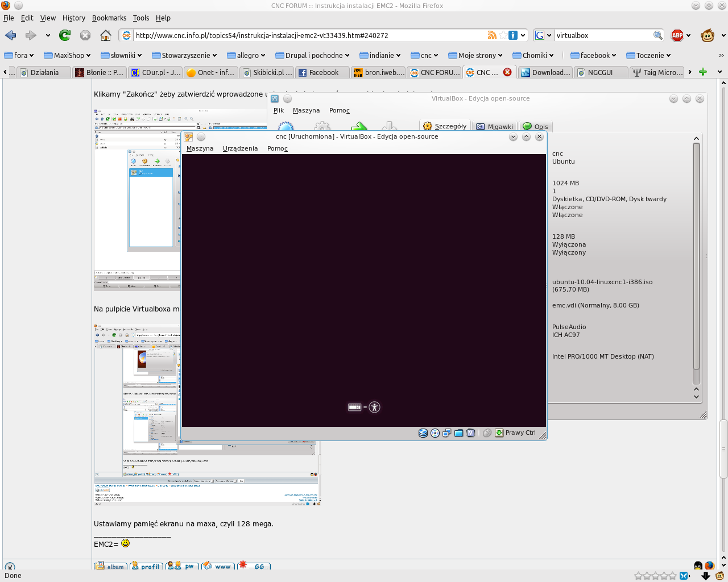
Task: Select Szczegóły tab in VirtualBox manager
Action: coord(445,126)
